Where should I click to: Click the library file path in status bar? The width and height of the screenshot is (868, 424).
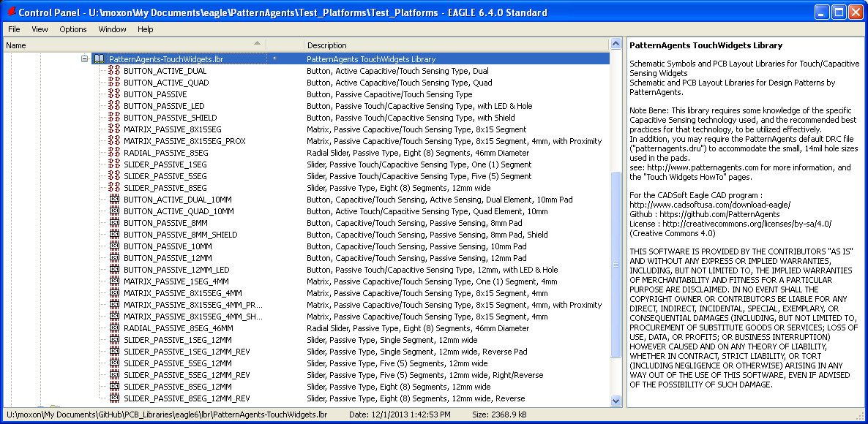(x=167, y=414)
